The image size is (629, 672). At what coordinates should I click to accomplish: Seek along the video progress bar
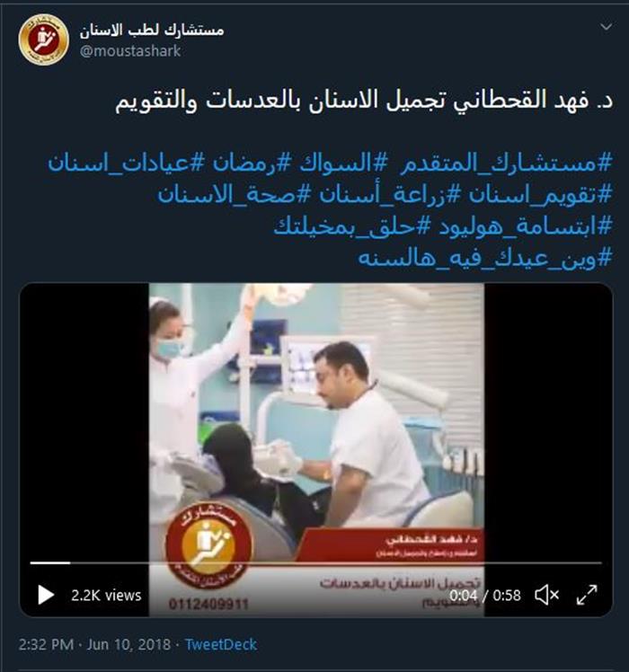[x=316, y=562]
